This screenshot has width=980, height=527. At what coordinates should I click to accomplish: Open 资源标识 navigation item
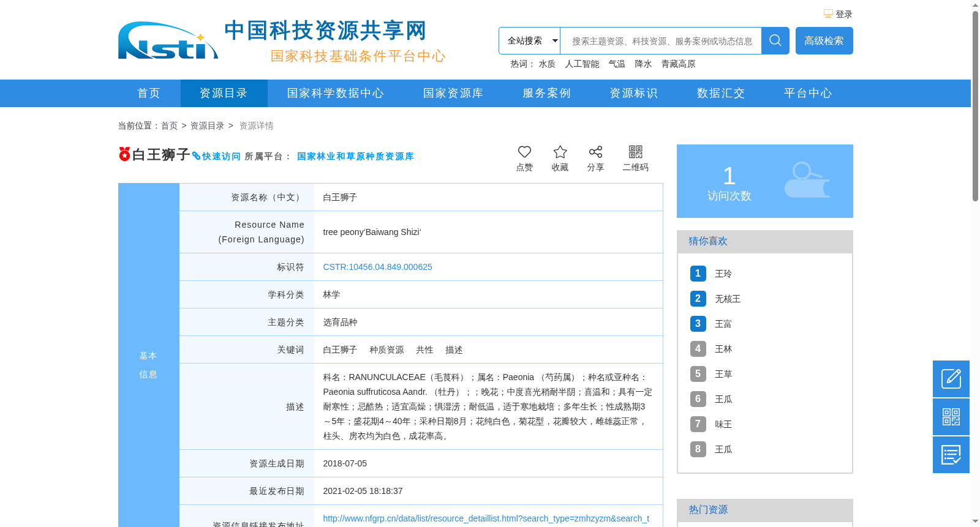tap(633, 93)
